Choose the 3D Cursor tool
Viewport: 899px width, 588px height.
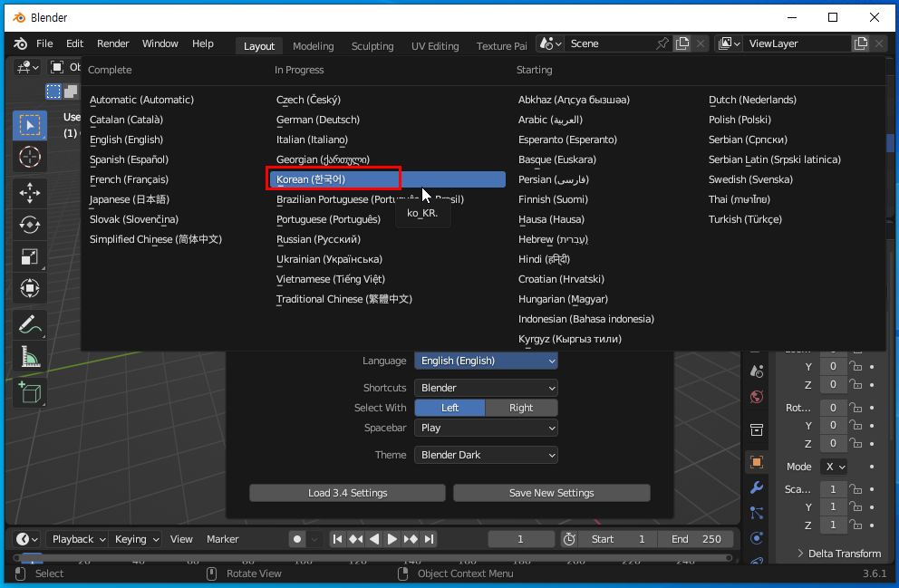30,157
